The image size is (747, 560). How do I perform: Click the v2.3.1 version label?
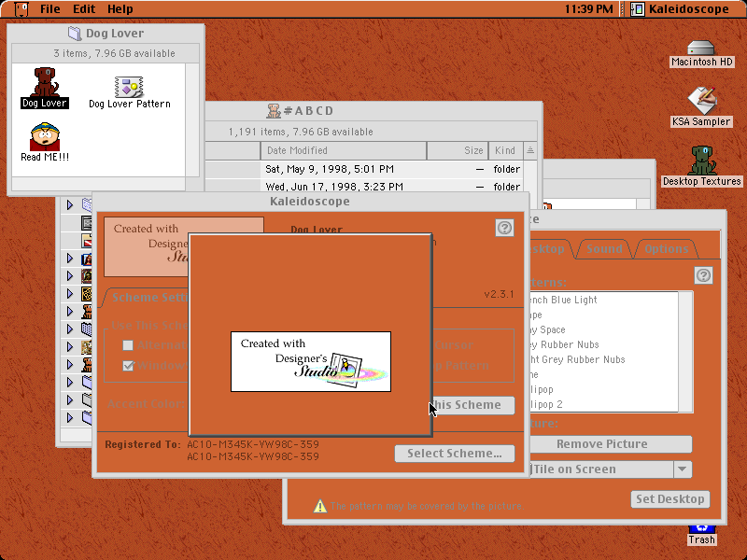(499, 294)
